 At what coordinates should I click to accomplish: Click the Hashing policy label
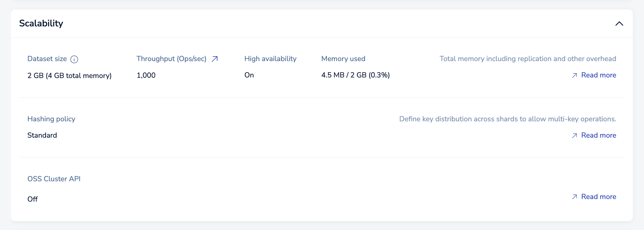[51, 119]
